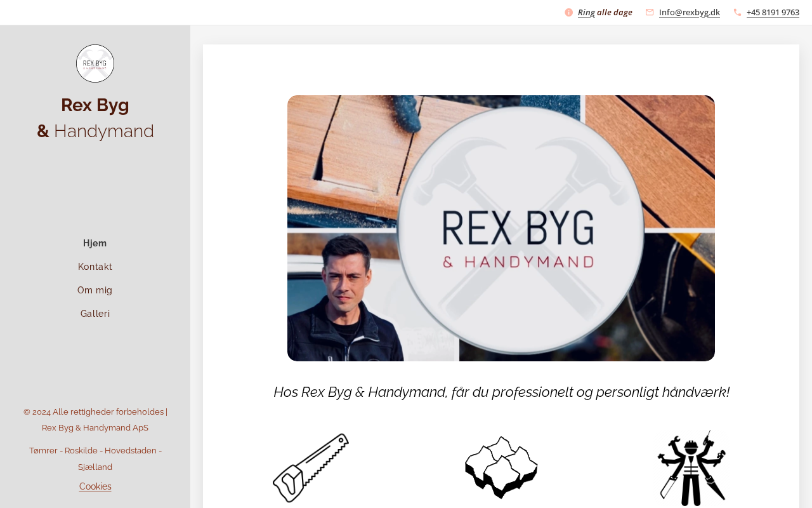Click the paving stones icon

[x=501, y=467]
